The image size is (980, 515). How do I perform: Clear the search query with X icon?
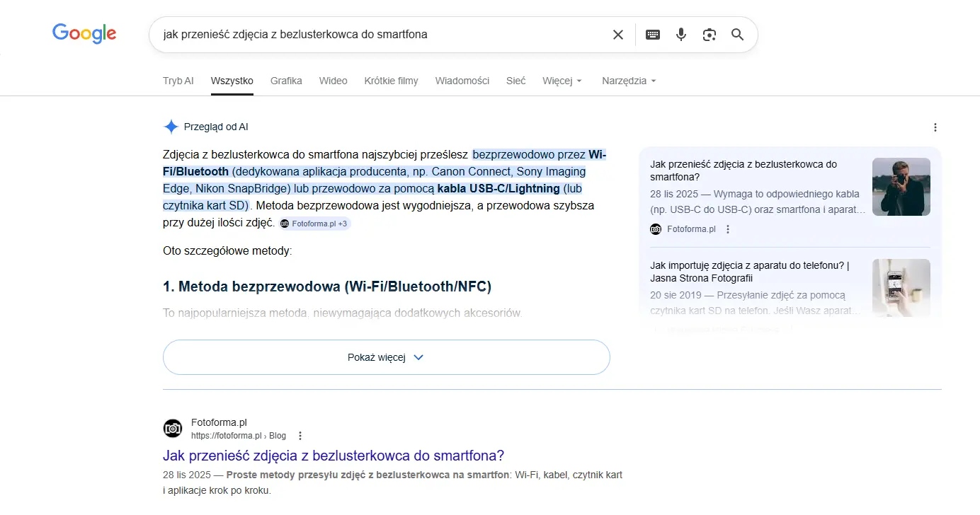(x=617, y=35)
